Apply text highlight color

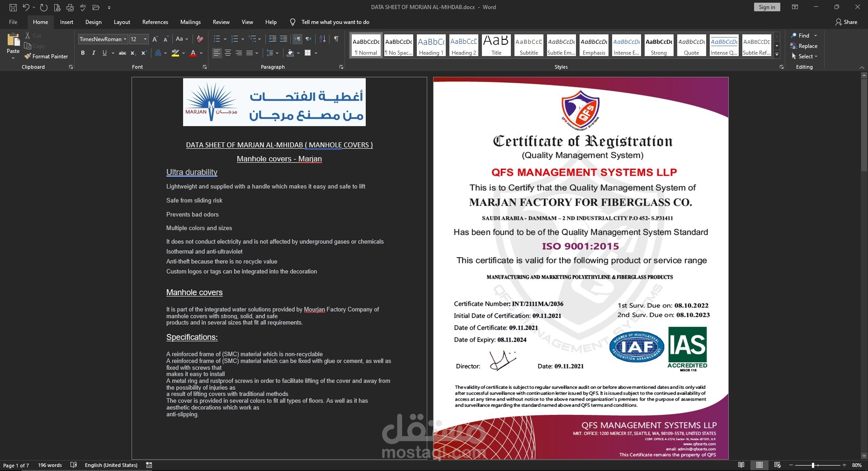click(x=175, y=53)
